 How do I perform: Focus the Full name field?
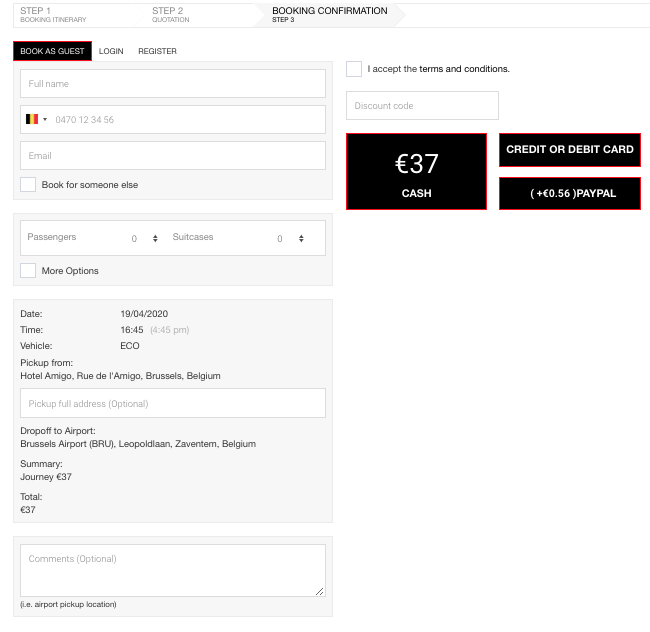click(173, 84)
